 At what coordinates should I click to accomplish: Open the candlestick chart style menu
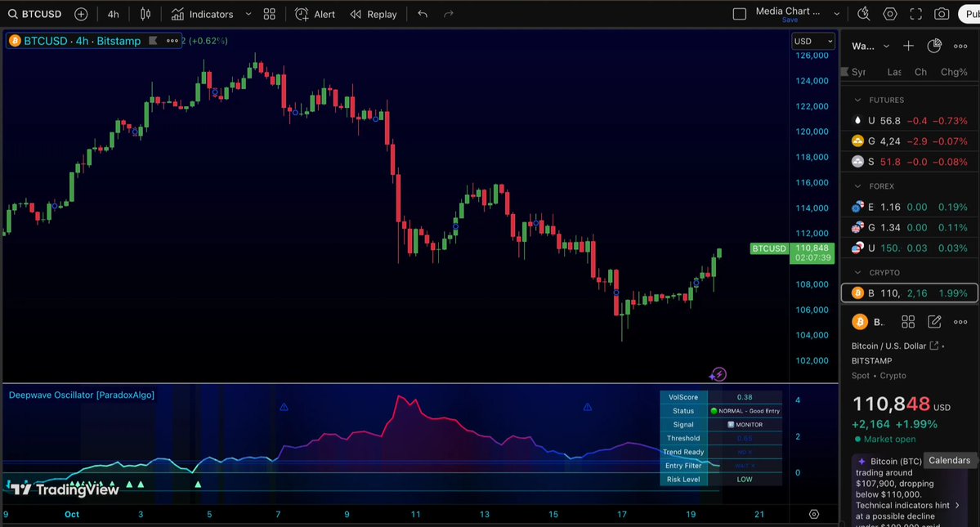(x=145, y=14)
